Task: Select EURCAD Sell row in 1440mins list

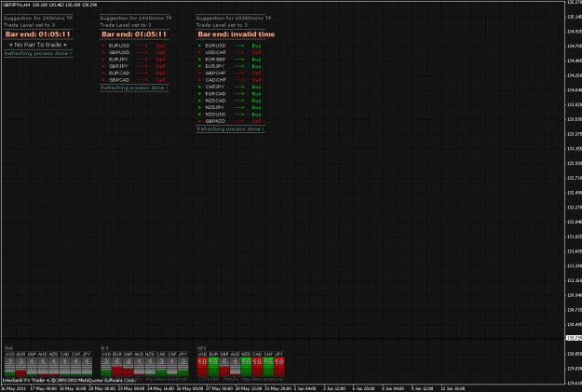Action: pyautogui.click(x=133, y=74)
